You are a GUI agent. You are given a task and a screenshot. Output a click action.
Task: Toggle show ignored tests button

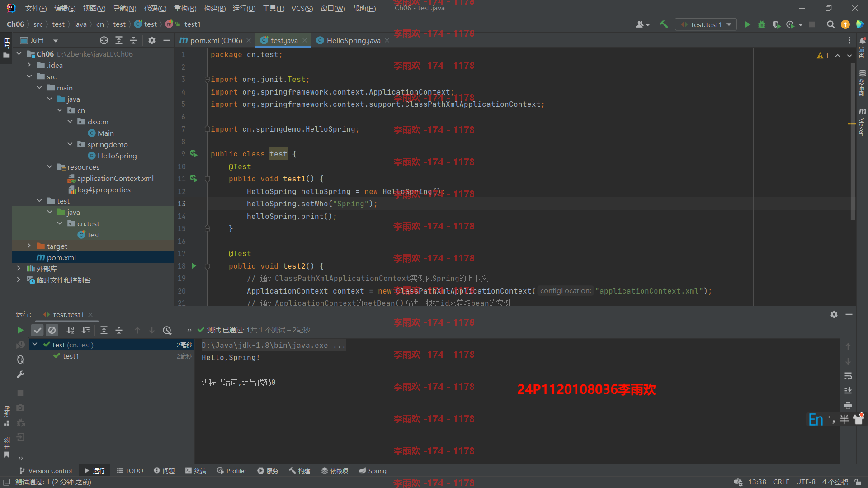52,330
